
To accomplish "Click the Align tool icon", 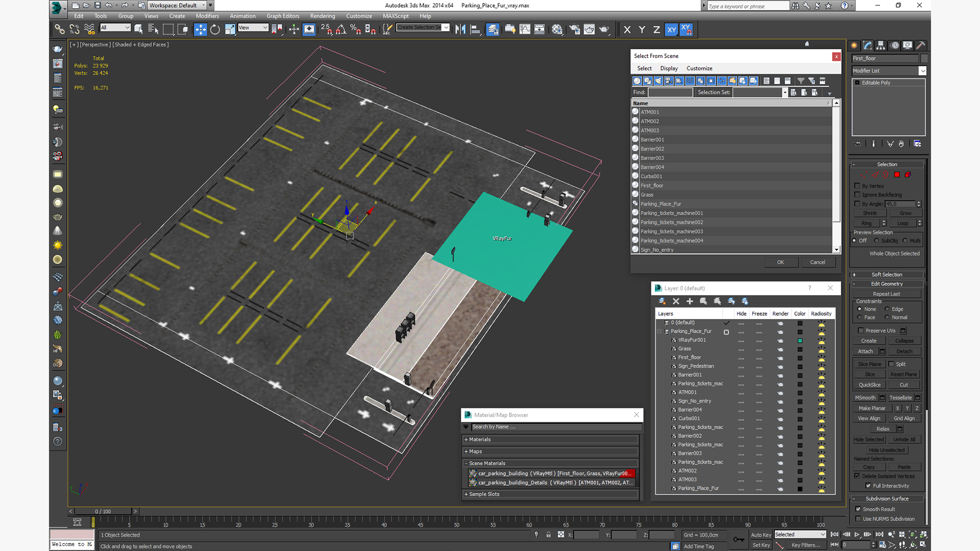I will [x=475, y=30].
